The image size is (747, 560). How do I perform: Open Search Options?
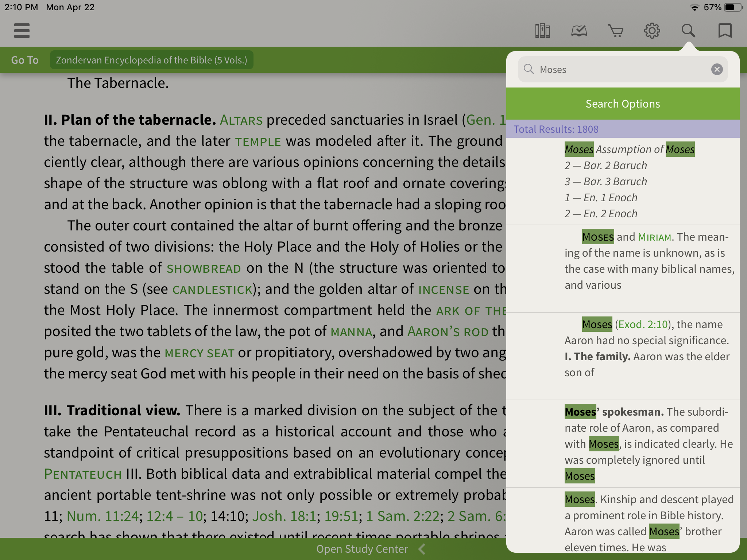coord(623,104)
